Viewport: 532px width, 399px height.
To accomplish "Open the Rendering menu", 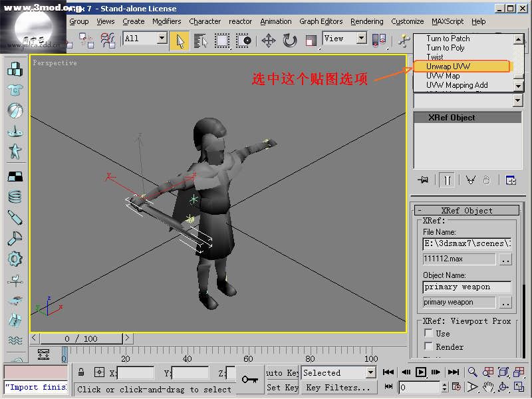I will pyautogui.click(x=366, y=21).
